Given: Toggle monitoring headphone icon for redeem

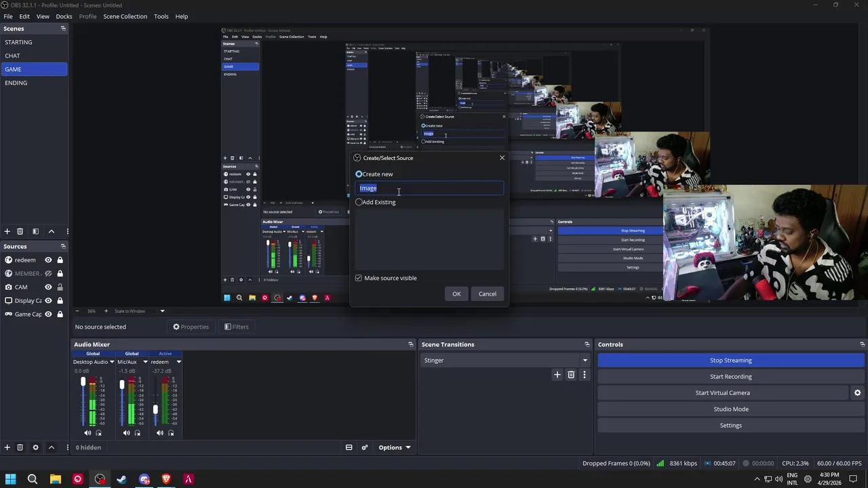Looking at the screenshot, I should 172,432.
